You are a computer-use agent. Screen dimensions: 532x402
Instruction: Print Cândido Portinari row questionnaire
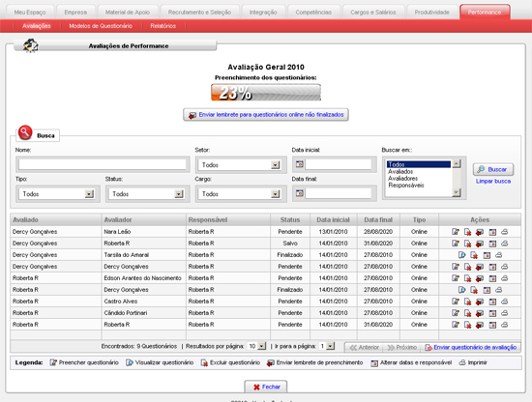tap(505, 313)
